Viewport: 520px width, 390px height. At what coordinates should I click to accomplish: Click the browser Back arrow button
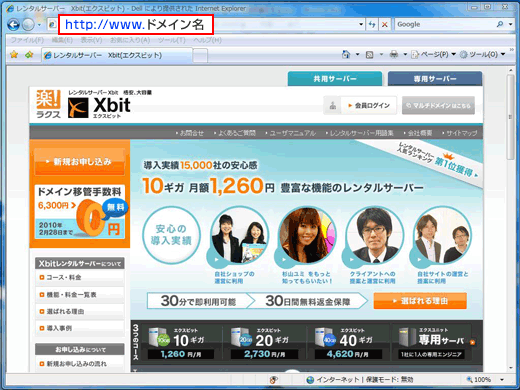[14, 24]
